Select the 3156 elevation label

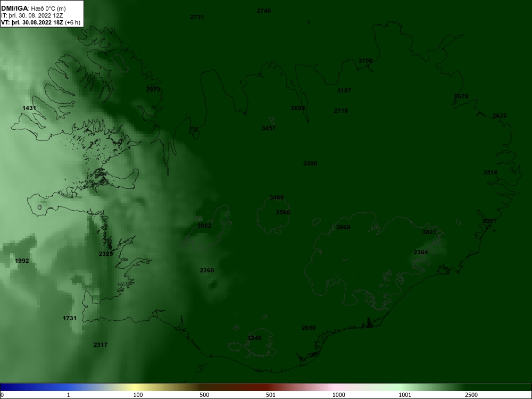pos(365,61)
